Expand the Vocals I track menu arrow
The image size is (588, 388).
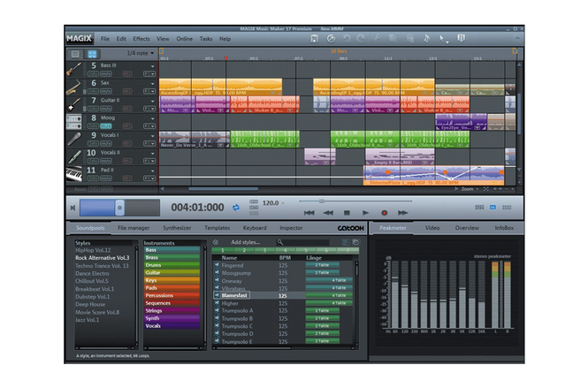(153, 136)
